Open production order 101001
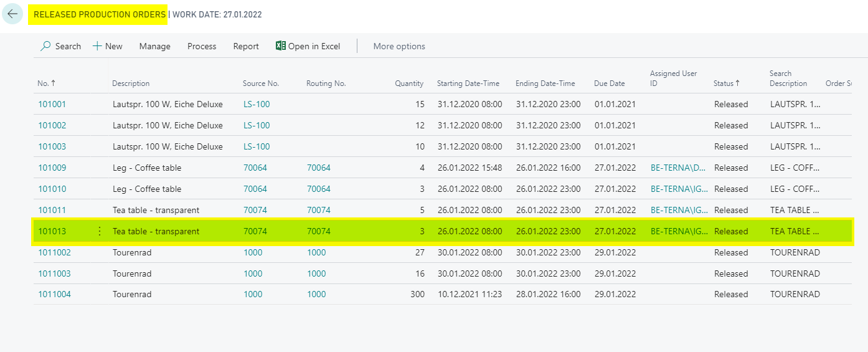868x352 pixels. point(52,104)
